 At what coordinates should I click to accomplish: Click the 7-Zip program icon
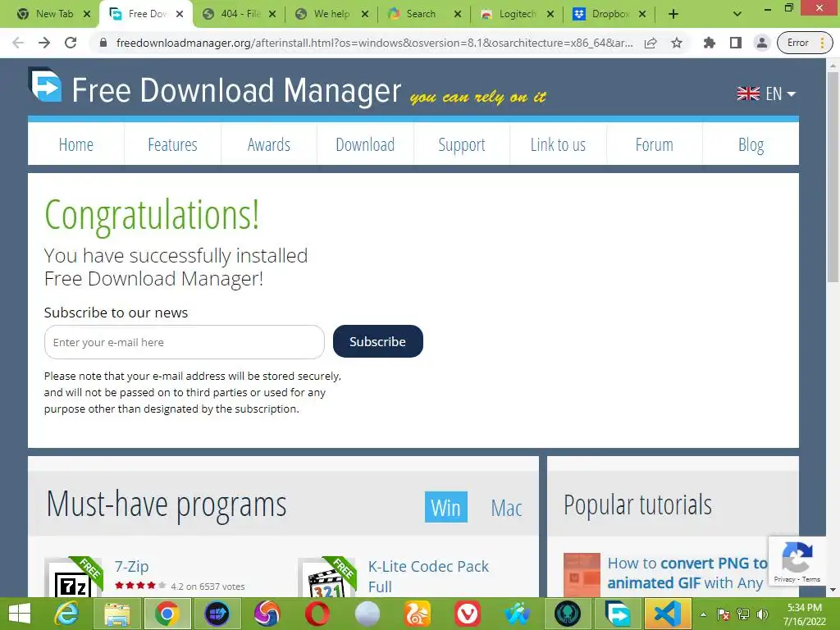[73, 577]
